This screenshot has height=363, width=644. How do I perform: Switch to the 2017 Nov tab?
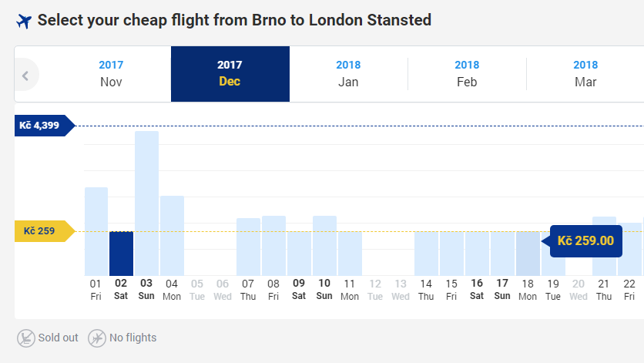111,74
